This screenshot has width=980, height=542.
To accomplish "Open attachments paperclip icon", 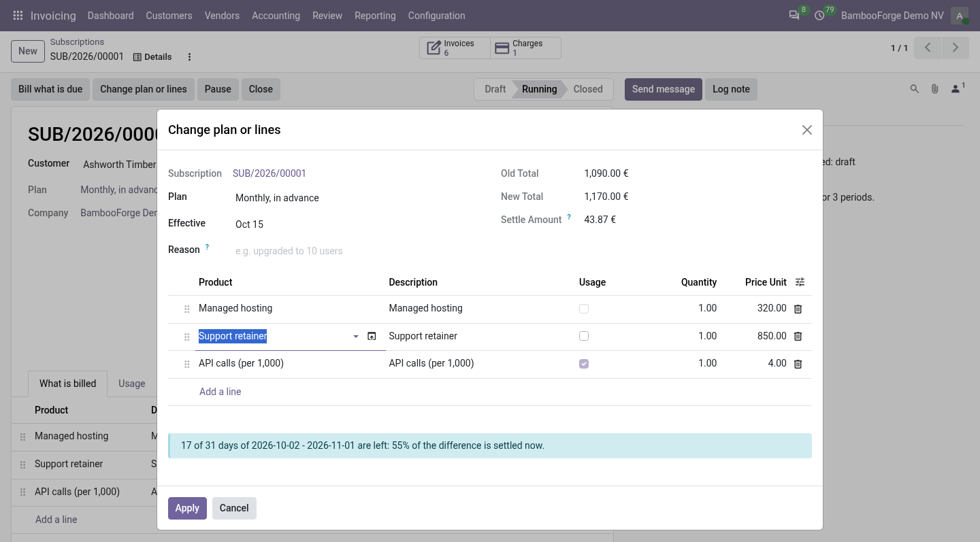I will coord(935,89).
